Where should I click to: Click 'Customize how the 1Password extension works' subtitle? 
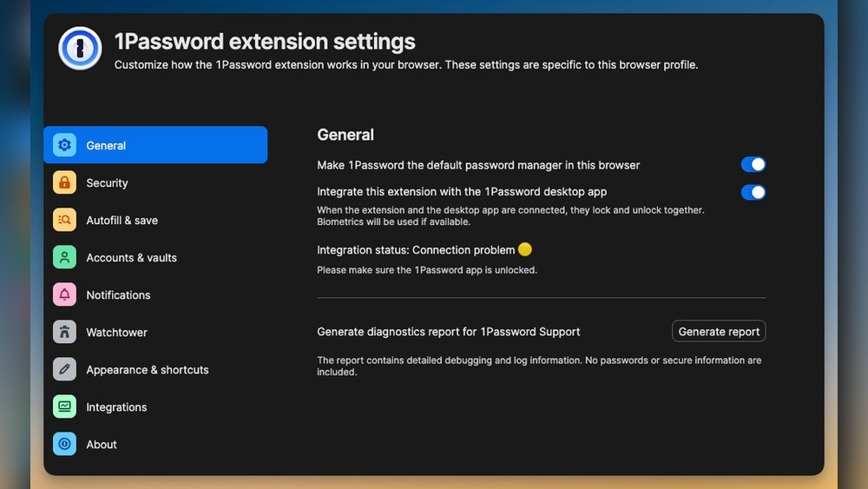pos(406,65)
